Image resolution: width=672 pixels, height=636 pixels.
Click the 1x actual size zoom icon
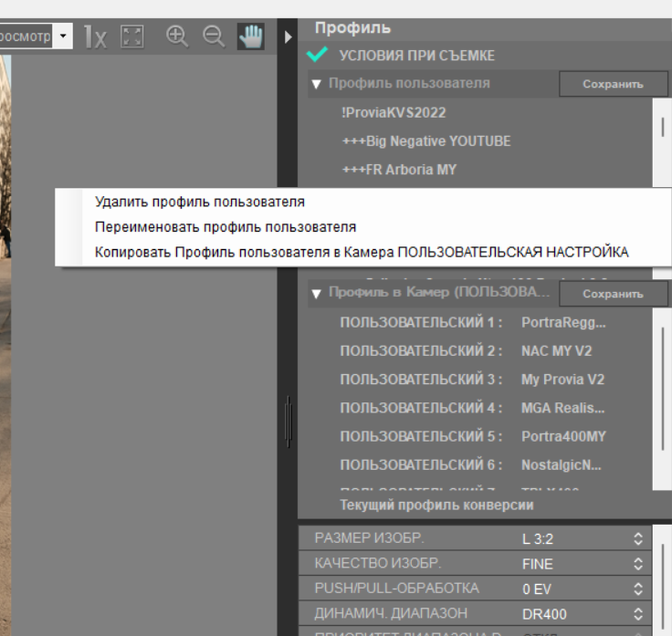click(95, 36)
